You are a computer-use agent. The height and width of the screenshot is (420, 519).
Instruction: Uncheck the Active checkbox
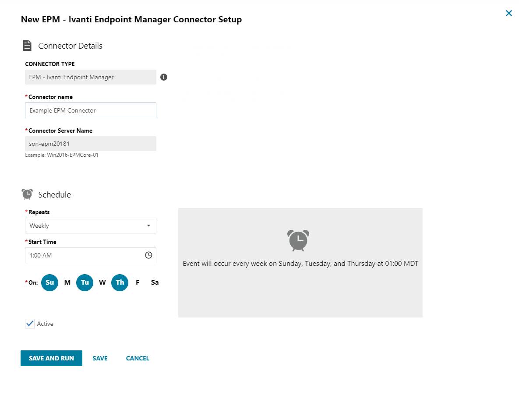click(30, 324)
